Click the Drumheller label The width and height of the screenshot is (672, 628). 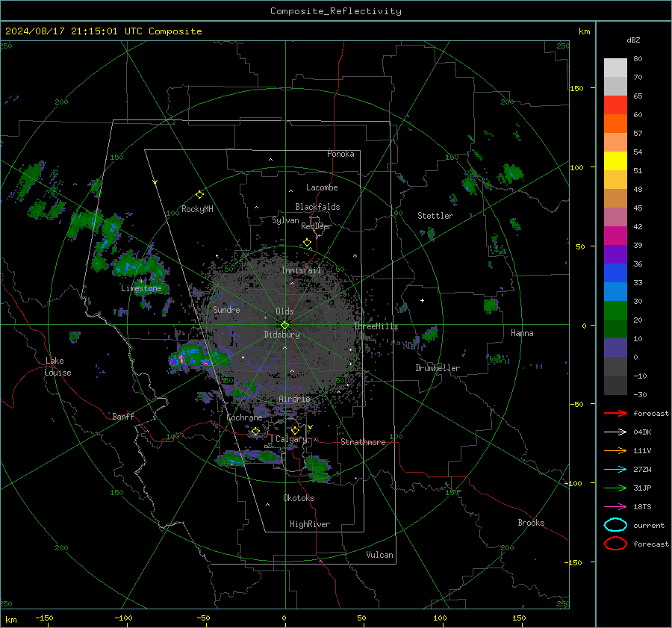(438, 368)
